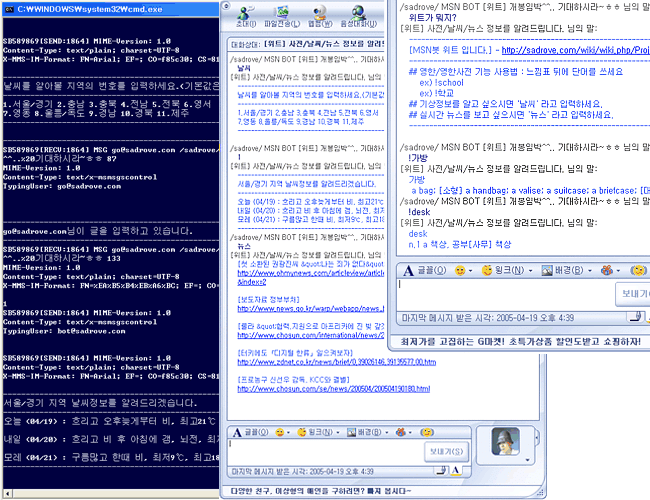Click the '위트가 뭐지?' message in the front chat
This screenshot has height=500, width=650.
432,18
